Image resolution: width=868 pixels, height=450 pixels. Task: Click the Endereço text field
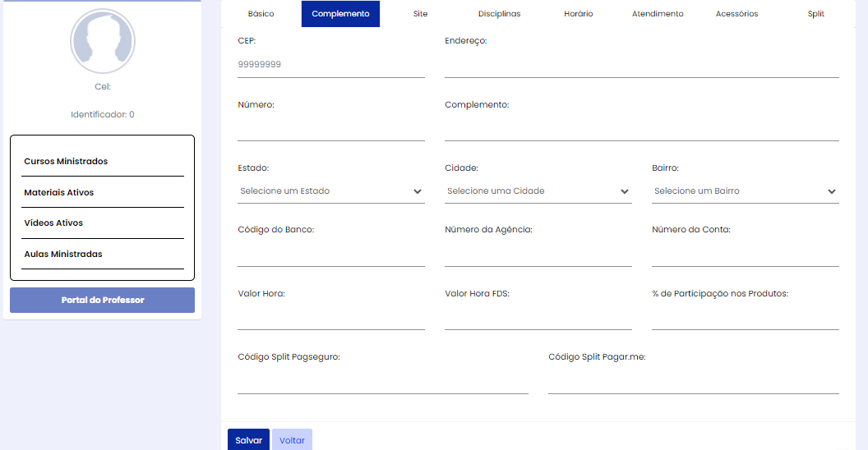642,65
